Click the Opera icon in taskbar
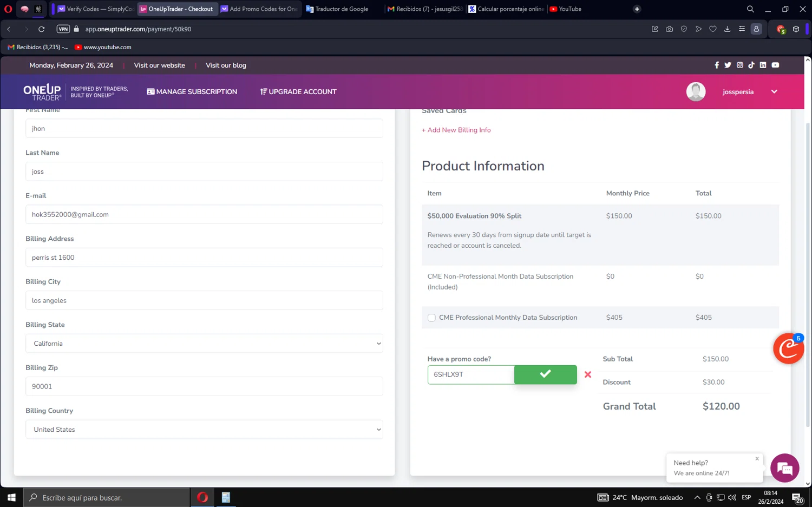Screen dimensions: 812x507 click(202, 497)
